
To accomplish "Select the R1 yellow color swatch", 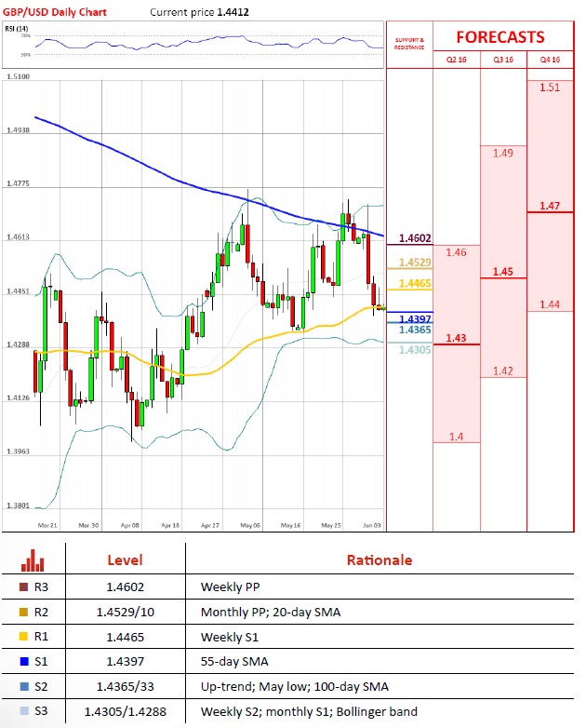I will (23, 637).
